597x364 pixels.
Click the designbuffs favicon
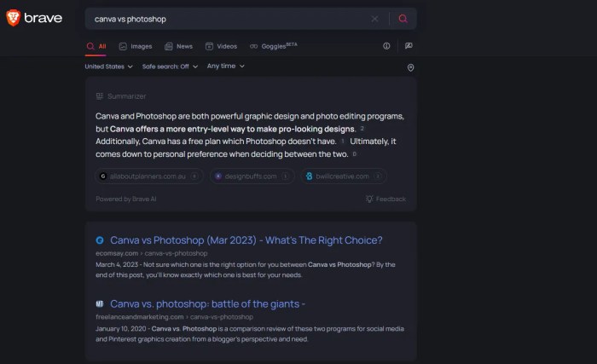coord(218,176)
